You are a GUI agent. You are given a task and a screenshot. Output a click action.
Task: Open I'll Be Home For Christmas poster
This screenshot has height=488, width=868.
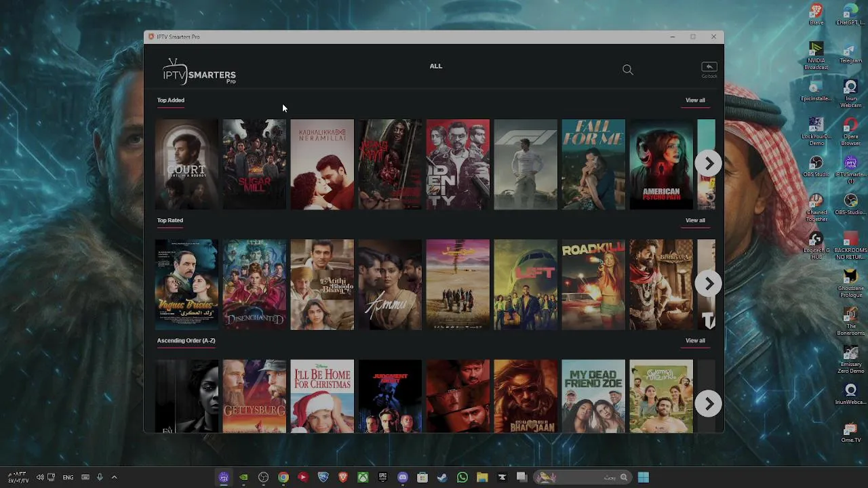point(322,396)
